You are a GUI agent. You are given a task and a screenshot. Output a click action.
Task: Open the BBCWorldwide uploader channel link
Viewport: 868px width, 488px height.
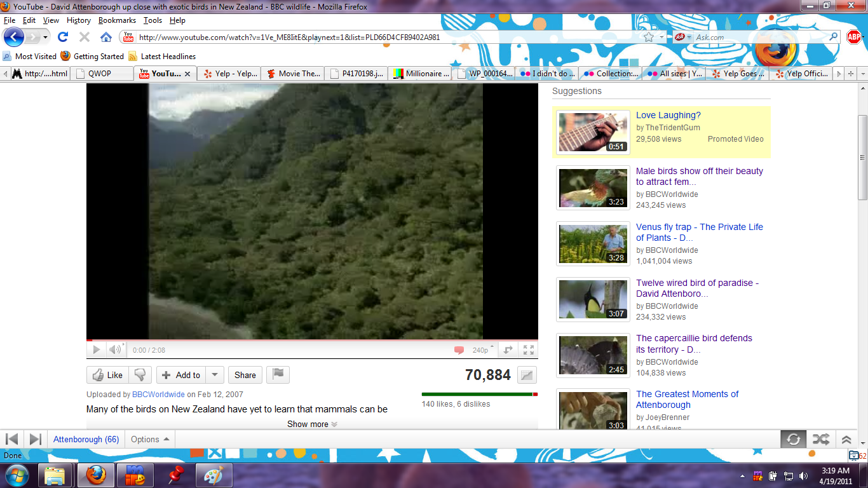[158, 395]
